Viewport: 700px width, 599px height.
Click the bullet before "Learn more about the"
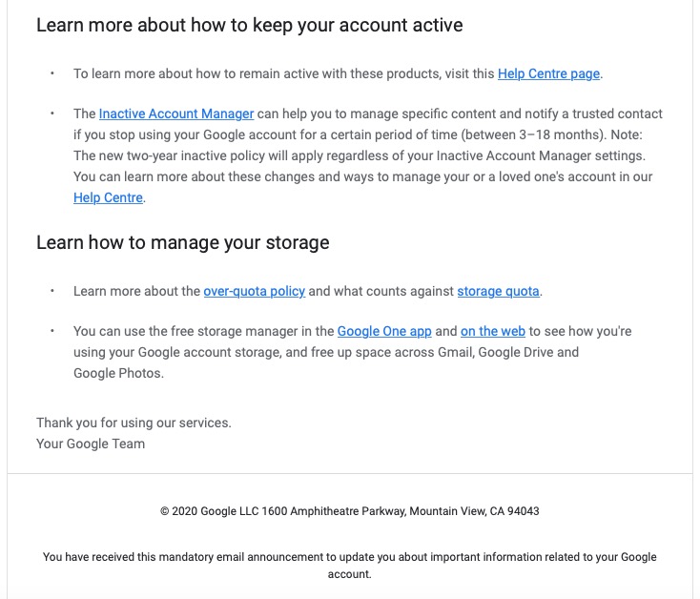[51, 291]
